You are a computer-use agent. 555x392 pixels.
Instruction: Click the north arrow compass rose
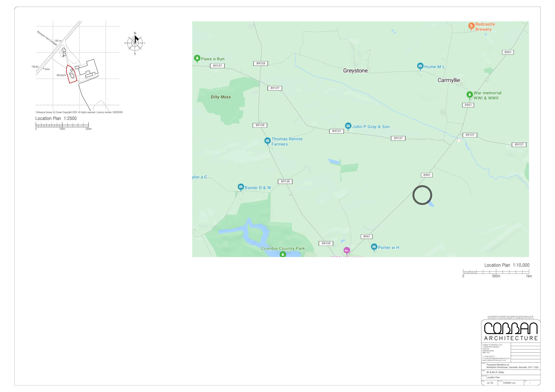(x=135, y=43)
